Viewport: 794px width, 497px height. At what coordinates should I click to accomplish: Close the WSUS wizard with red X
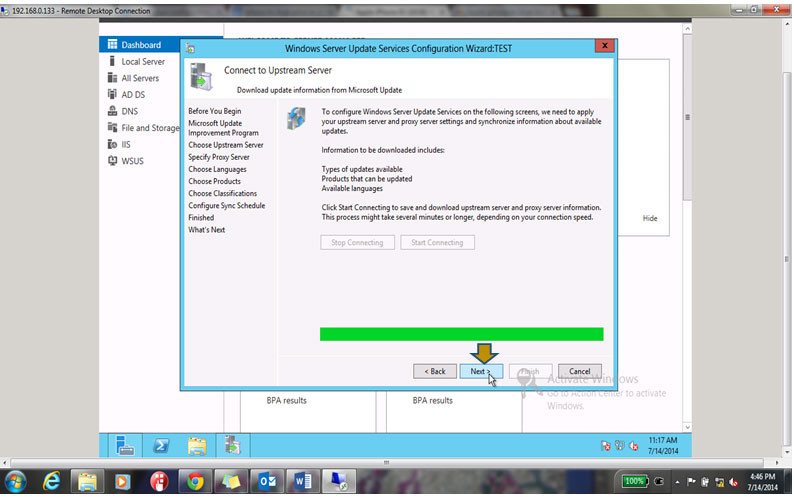pos(604,46)
